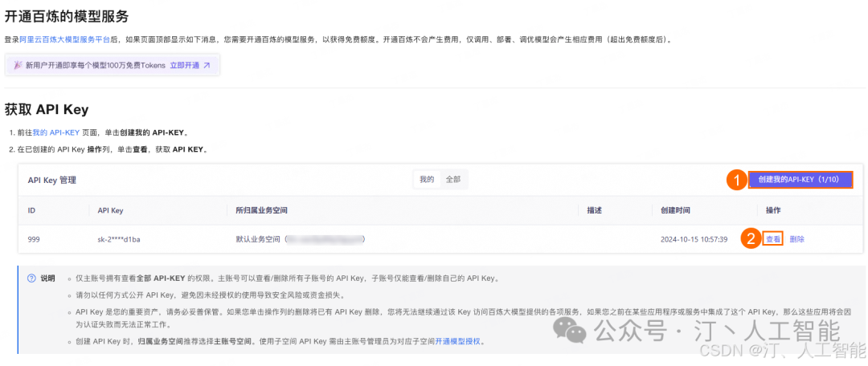The width and height of the screenshot is (868, 366).
Task: Switch to the 我的 tab
Action: (427, 180)
